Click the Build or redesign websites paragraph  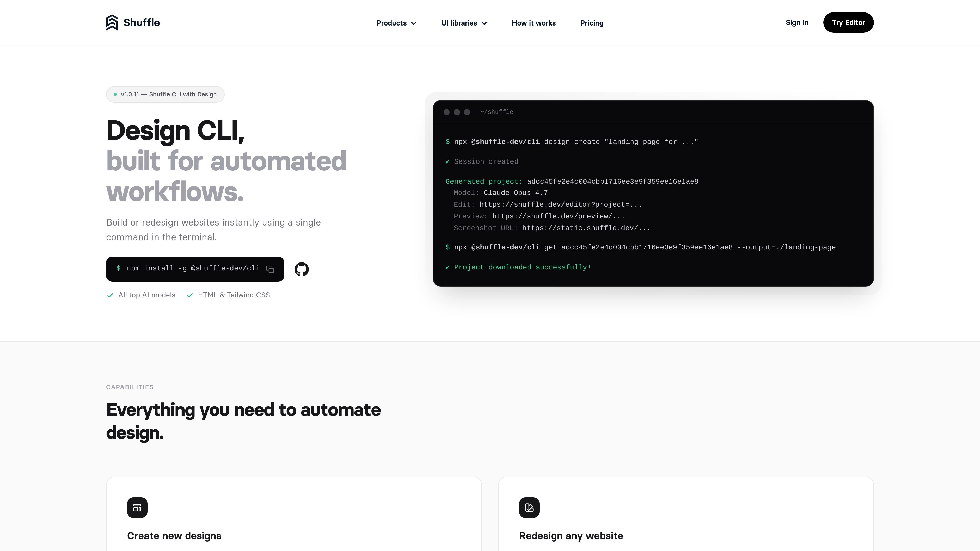[213, 230]
